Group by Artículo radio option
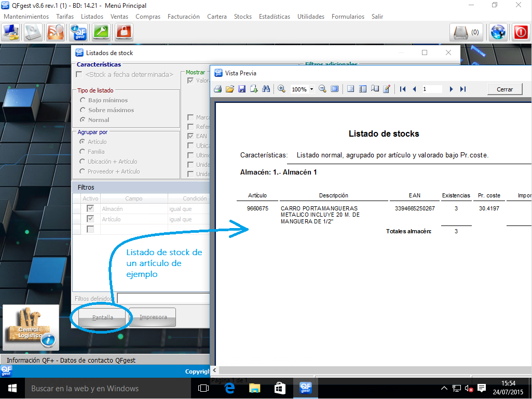Viewport: 532px width, 399px height. click(82, 142)
